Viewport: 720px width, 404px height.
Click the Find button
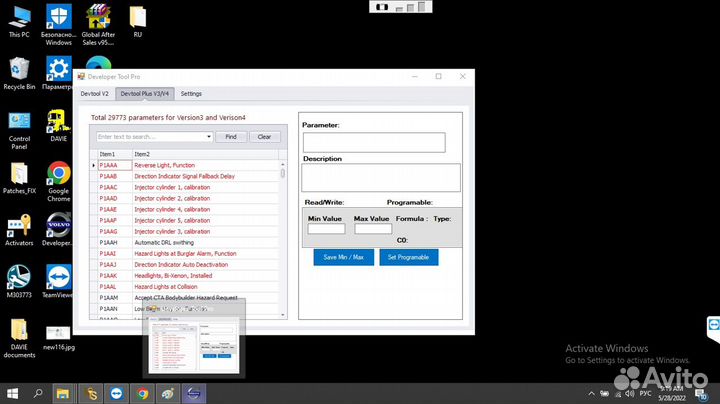tap(231, 137)
